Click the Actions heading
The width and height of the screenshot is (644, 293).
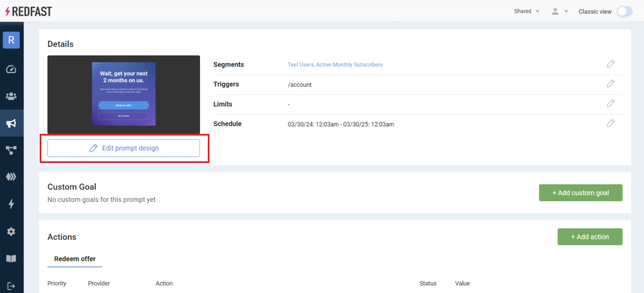coord(62,237)
